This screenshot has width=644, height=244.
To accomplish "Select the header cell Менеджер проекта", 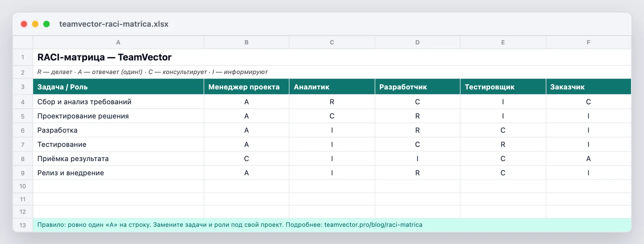I will coord(246,87).
